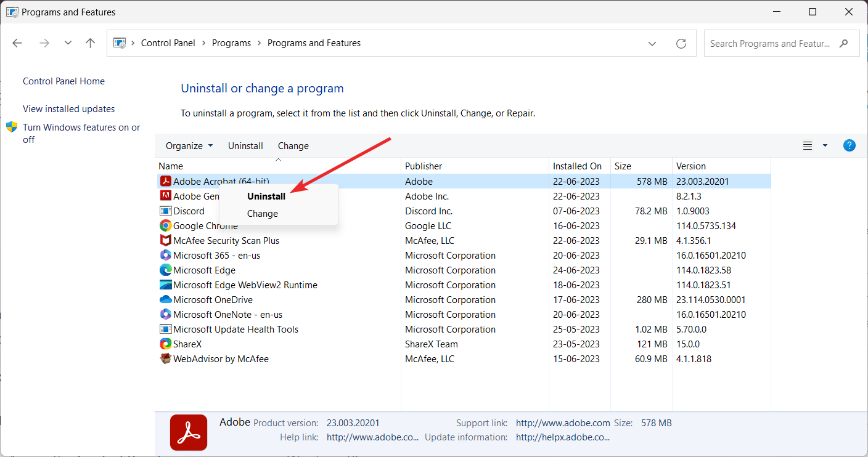Screen dimensions: 868x457
Task: Open the view options dropdown arrow
Action: point(825,146)
